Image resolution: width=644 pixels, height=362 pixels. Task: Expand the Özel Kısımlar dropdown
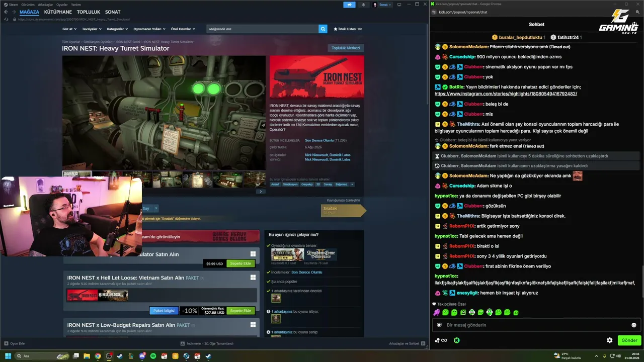tap(183, 29)
